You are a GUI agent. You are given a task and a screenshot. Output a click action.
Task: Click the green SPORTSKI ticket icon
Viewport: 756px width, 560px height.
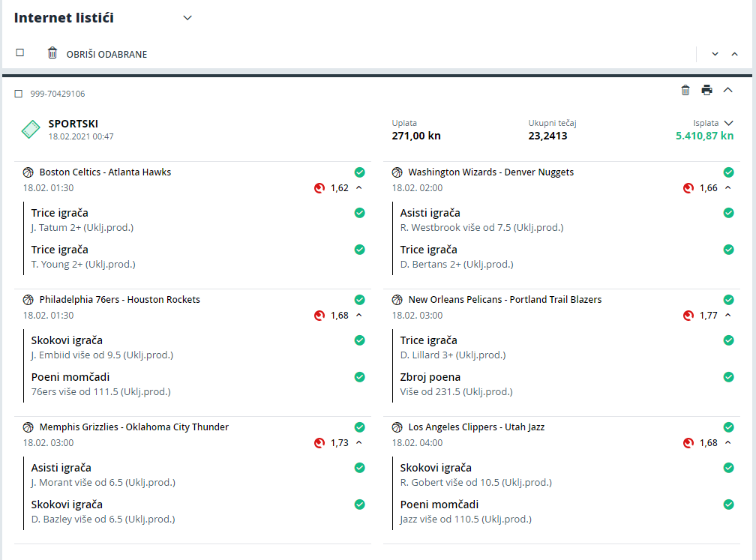[x=31, y=129]
